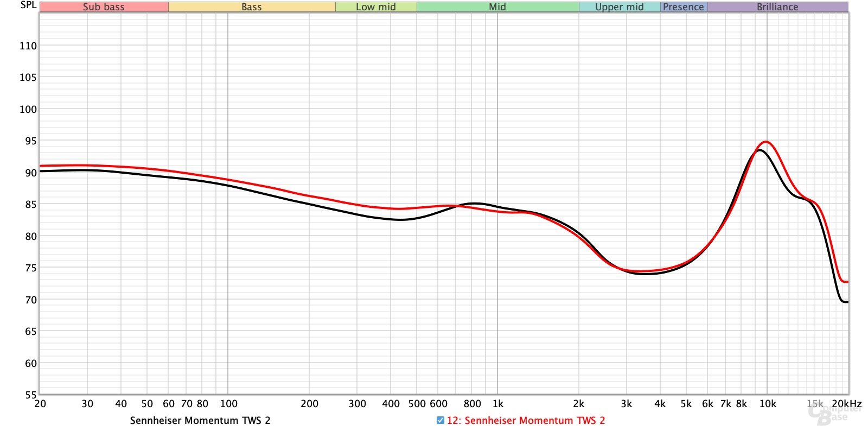Click the 3k frequency axis label
The image size is (868, 431).
pos(627,403)
